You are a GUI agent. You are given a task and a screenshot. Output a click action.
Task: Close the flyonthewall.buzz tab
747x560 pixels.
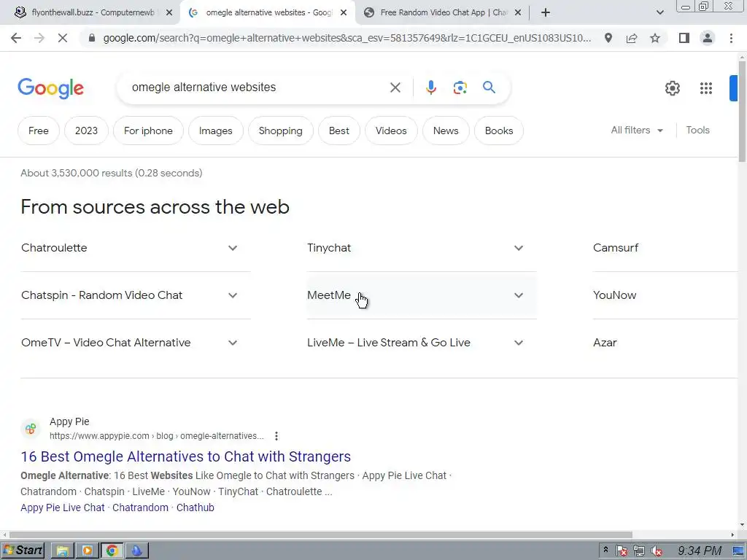click(169, 13)
